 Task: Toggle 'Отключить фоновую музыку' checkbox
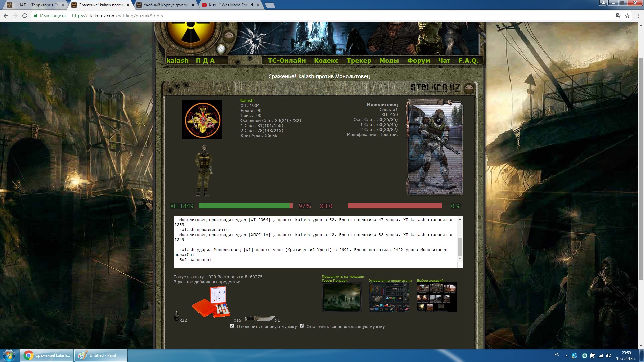232,326
